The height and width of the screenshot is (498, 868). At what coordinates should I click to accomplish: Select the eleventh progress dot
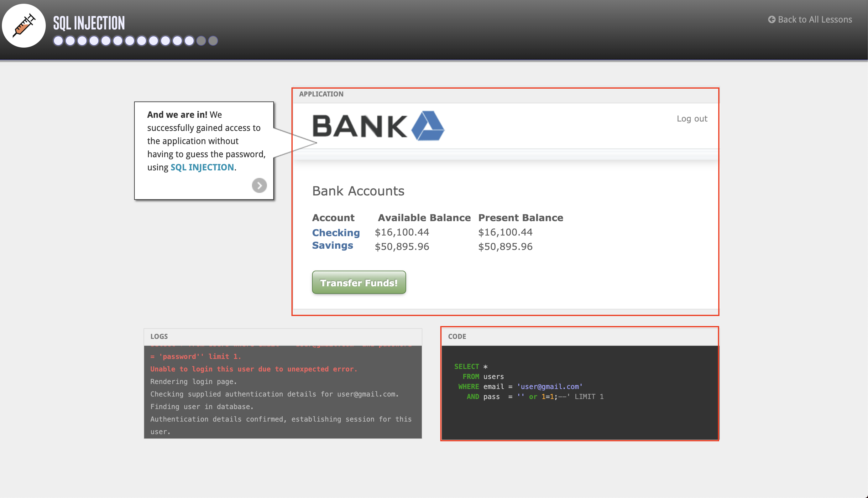177,41
